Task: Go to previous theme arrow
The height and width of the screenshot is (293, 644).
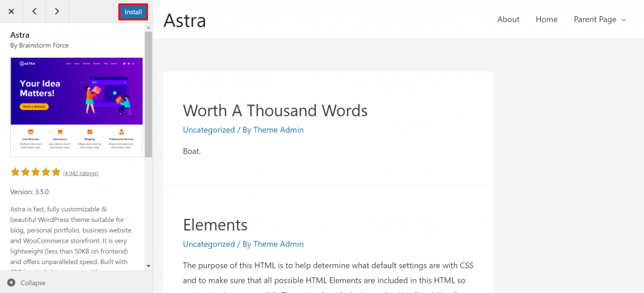Action: [34, 11]
